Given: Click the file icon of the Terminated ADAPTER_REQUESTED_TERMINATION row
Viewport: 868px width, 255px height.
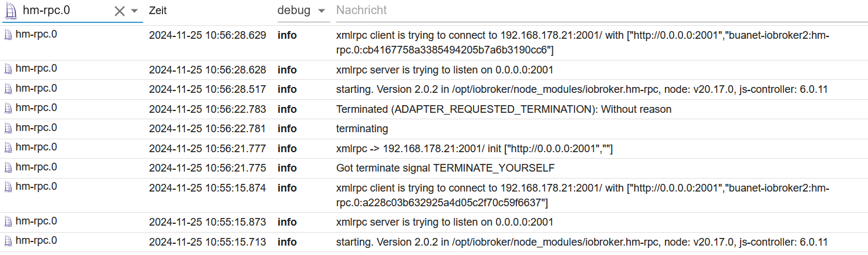Looking at the screenshot, I should point(8,109).
